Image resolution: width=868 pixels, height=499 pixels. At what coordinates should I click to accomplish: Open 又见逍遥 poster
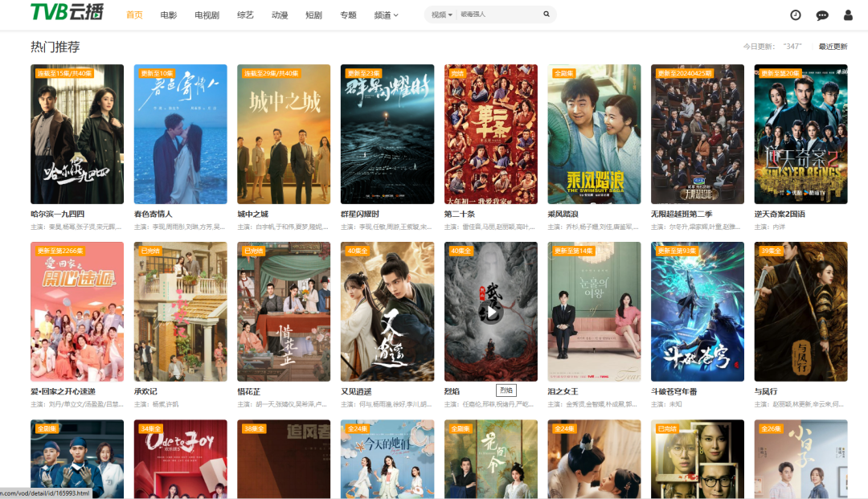(x=387, y=312)
